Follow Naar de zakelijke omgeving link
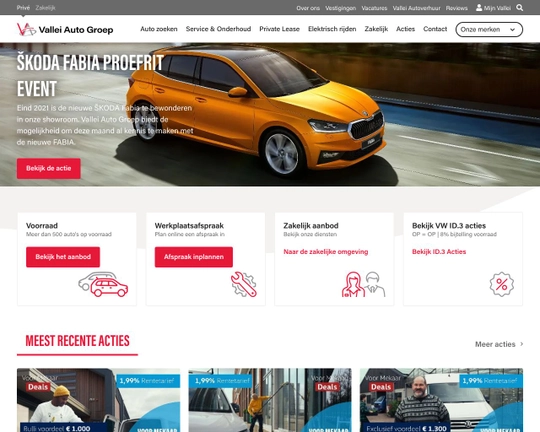 [x=326, y=252]
